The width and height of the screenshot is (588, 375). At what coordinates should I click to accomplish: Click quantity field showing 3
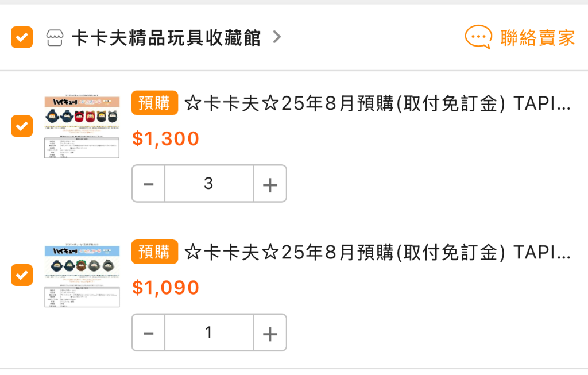[x=209, y=184]
